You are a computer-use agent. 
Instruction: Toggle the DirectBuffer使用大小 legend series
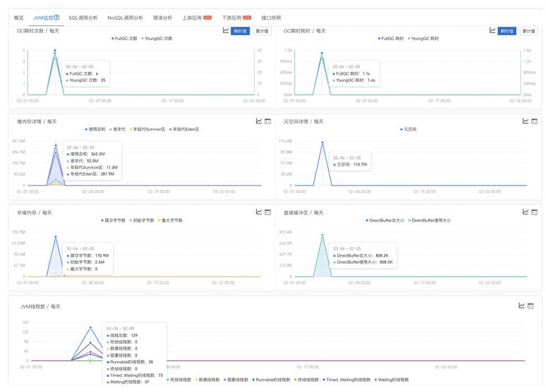430,221
